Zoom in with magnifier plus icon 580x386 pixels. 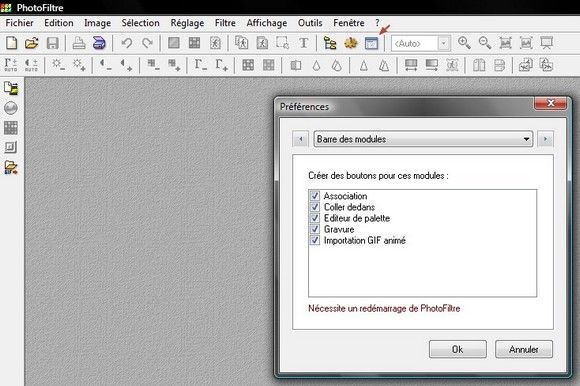point(464,43)
